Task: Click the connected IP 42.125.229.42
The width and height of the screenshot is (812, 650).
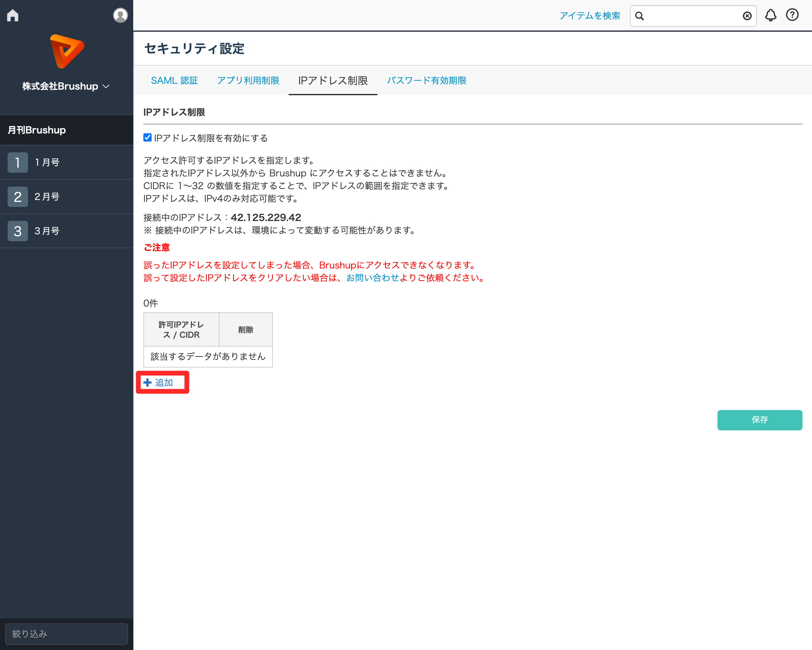Action: 266,218
